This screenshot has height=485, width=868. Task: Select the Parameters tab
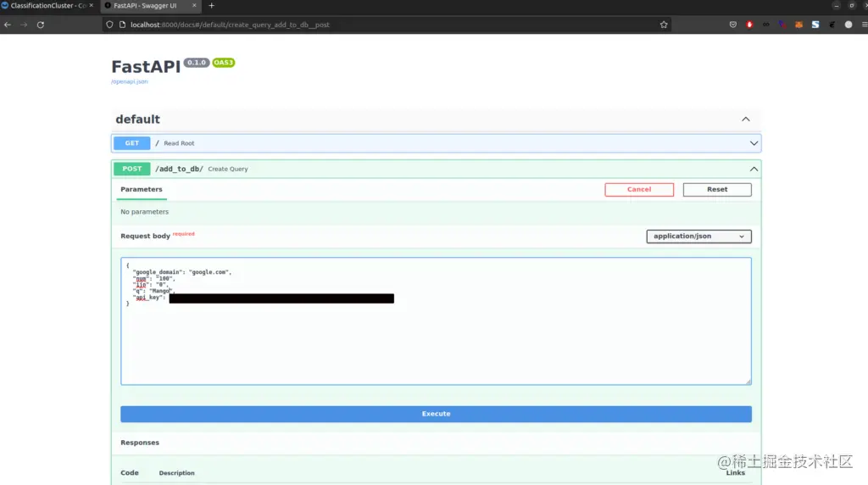142,189
